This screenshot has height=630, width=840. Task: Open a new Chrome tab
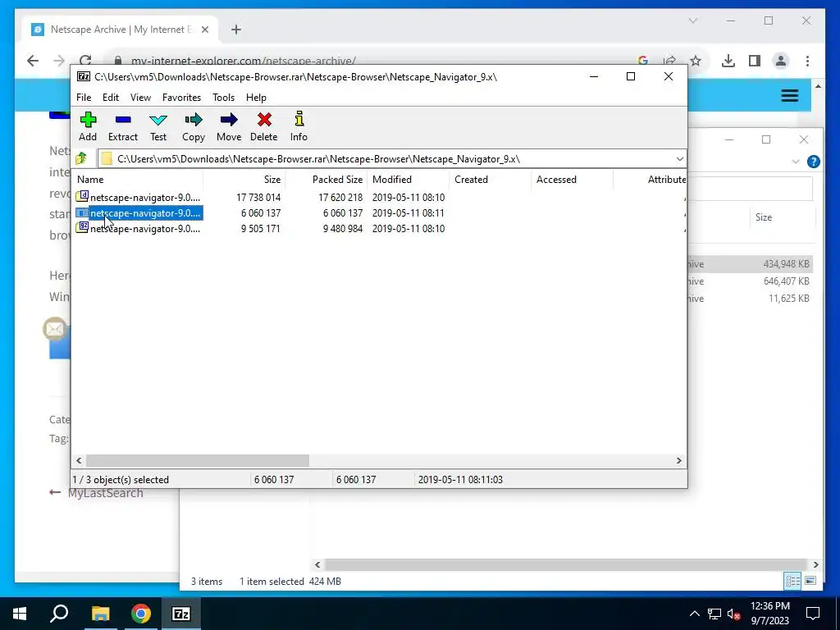[x=236, y=30]
